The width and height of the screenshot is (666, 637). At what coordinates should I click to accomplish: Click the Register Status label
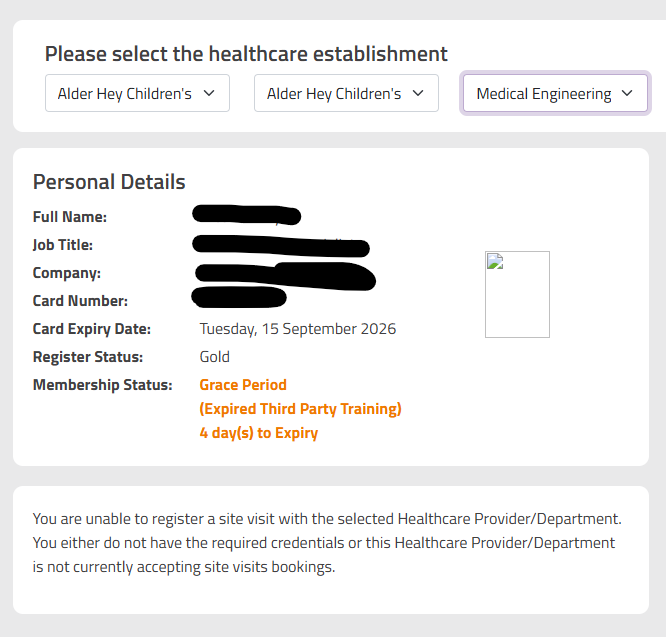(x=88, y=357)
